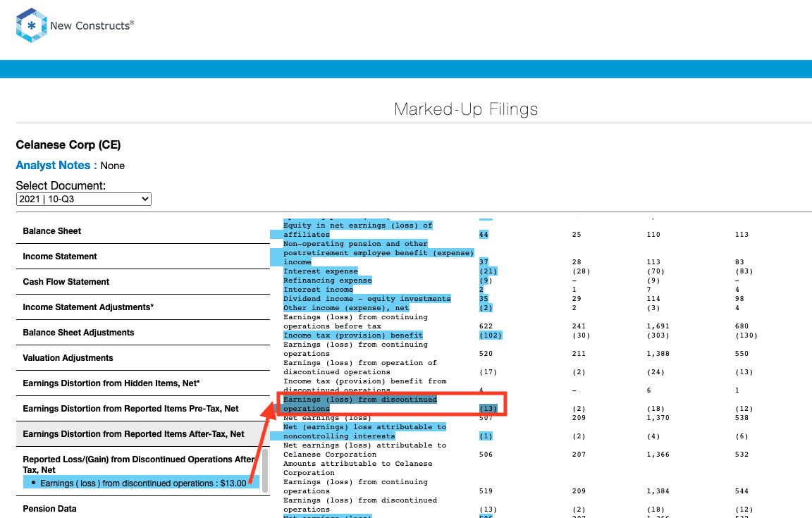Click 'Net (earnings) loss attributable to noncontrolling interests'

point(364,431)
